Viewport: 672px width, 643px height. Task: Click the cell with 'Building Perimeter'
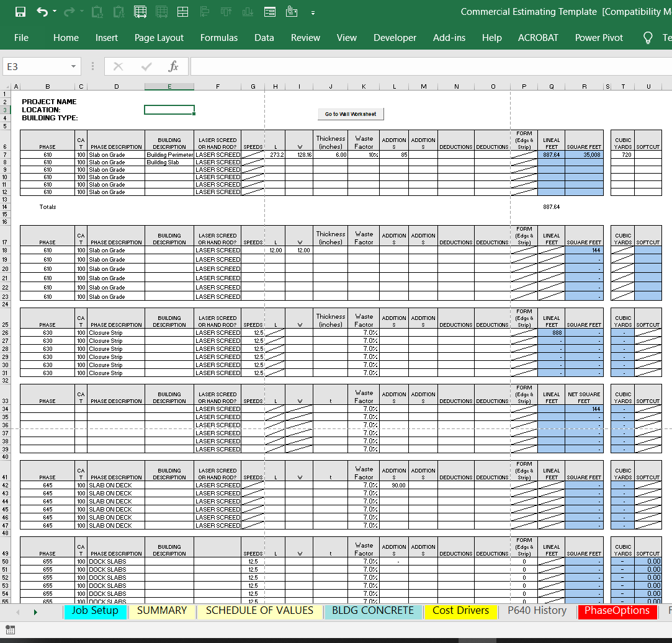point(169,154)
